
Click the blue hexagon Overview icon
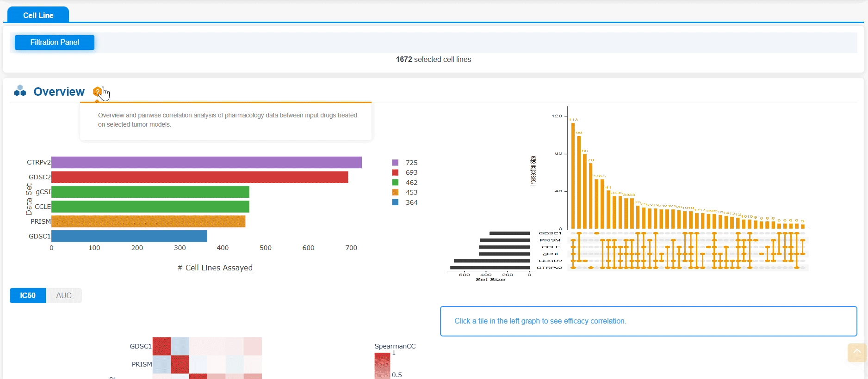pyautogui.click(x=20, y=91)
